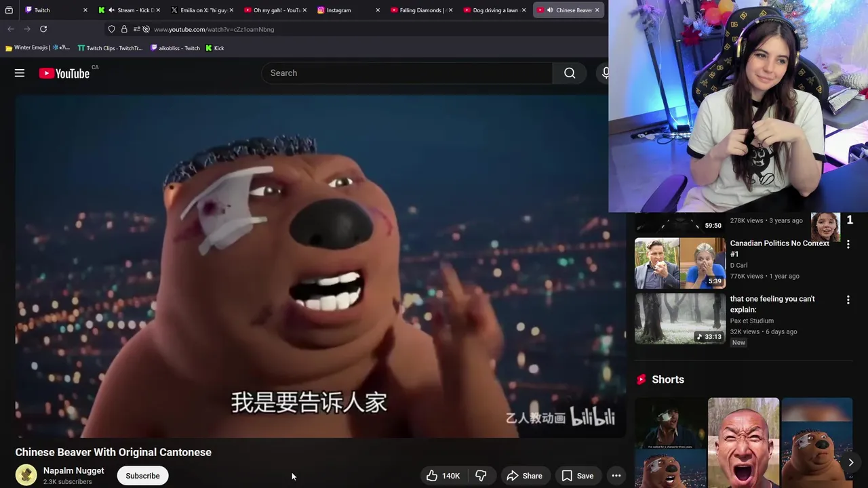
Task: Click the video title Chinese Beaver With Original Cantonese
Action: 113,452
